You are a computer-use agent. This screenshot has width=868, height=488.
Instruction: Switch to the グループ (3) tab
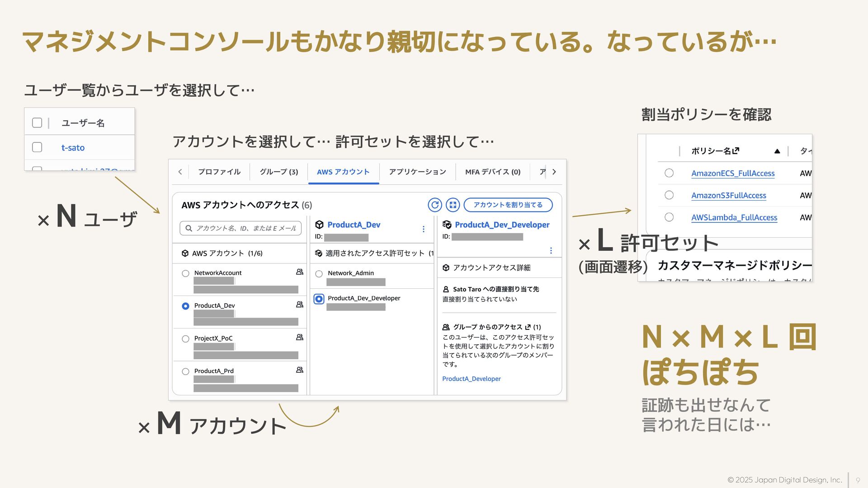pos(278,172)
